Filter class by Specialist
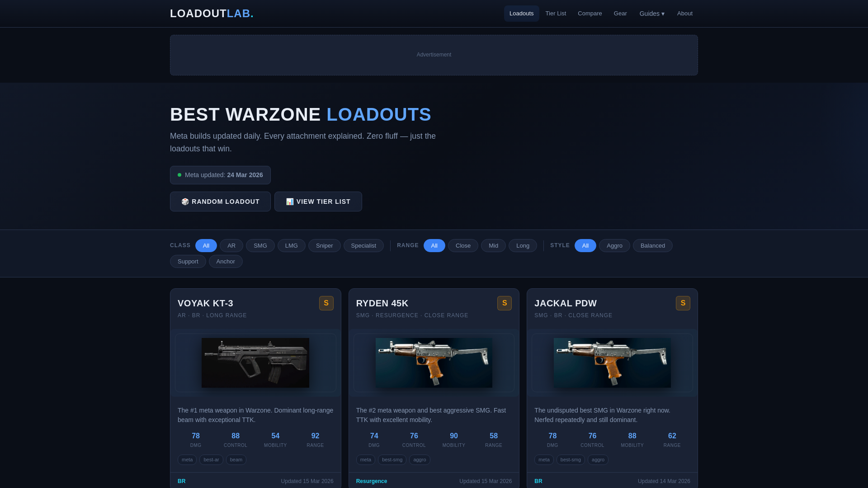 tap(363, 246)
